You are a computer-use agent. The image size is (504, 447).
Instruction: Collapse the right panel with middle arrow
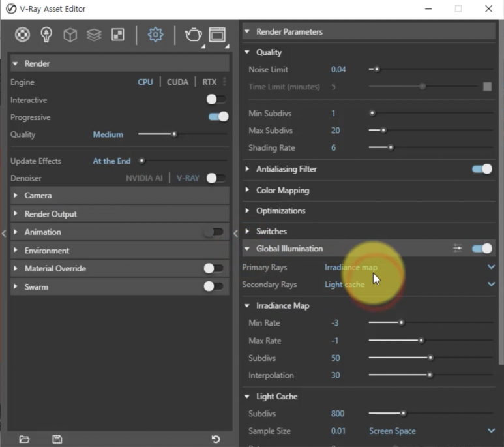tap(235, 234)
